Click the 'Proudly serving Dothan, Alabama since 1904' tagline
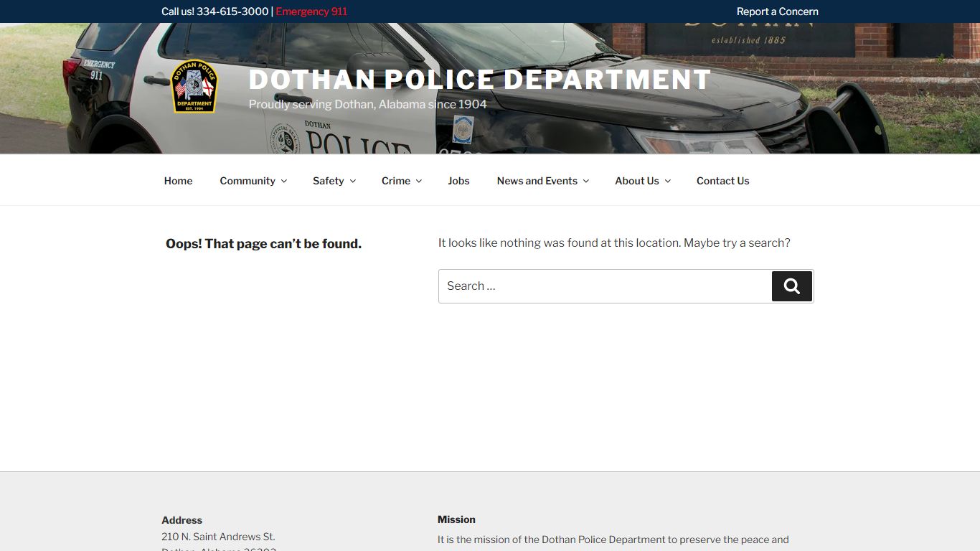Image resolution: width=980 pixels, height=551 pixels. pyautogui.click(x=367, y=105)
